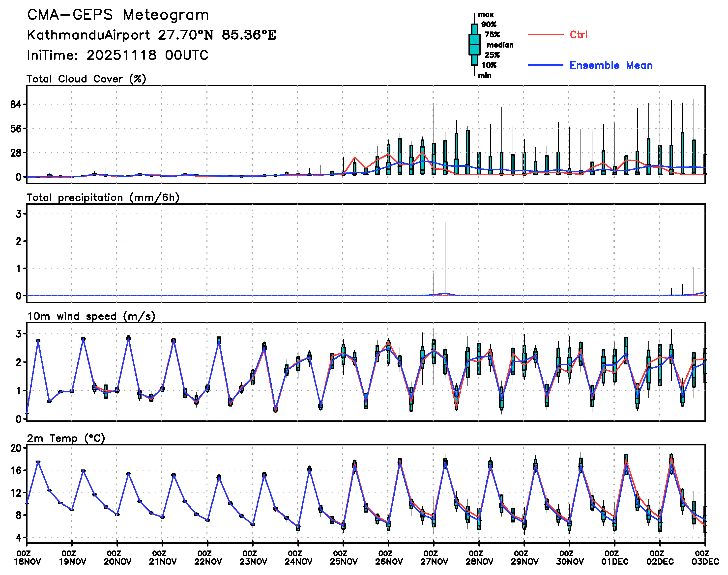728x575 pixels.
Task: Click the Total precipitation panel title
Action: (103, 198)
